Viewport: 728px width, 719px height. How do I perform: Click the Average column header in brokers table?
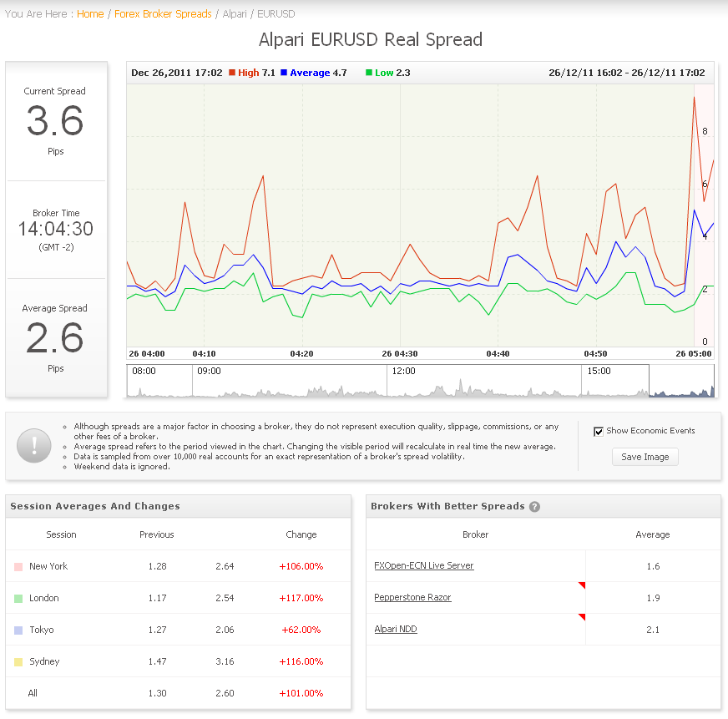653,534
